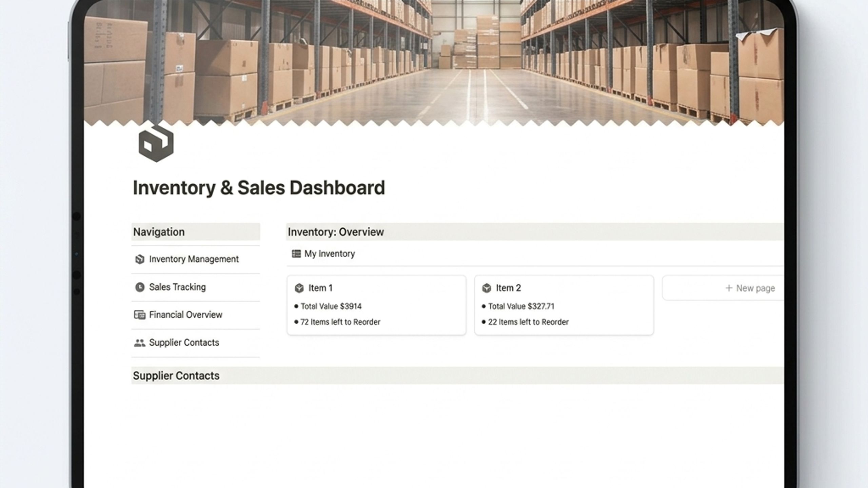This screenshot has width=868, height=488.
Task: Click 22 Items left to Reorder
Action: (x=528, y=322)
